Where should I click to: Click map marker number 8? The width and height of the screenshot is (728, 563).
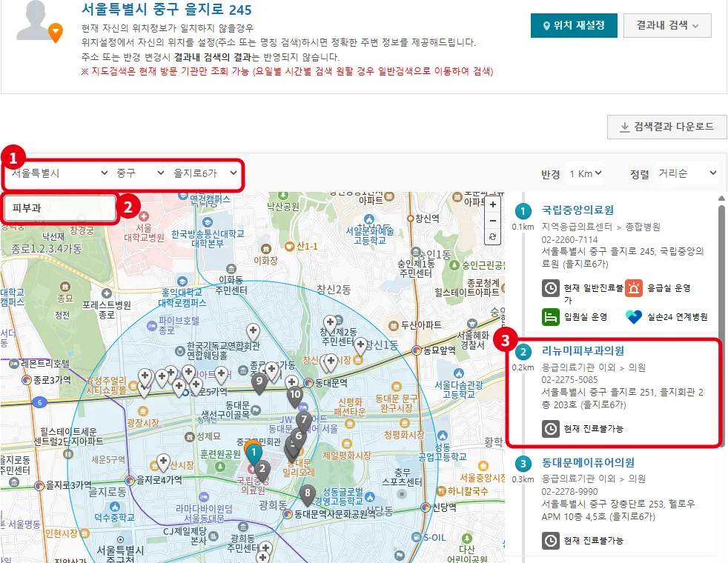307,494
